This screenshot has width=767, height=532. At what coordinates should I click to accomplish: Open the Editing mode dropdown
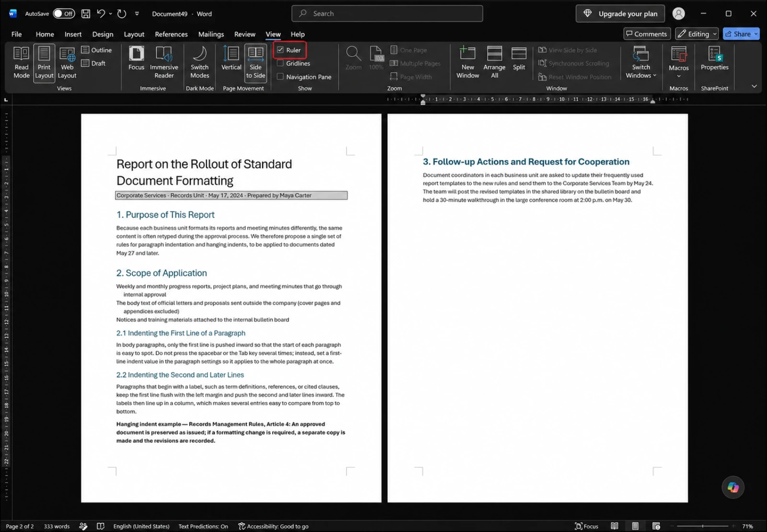coord(697,34)
